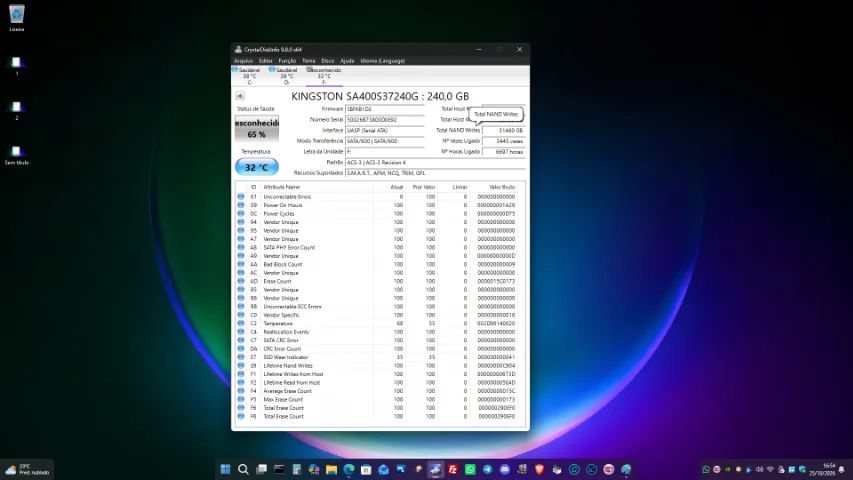Open the Windows Start menu
The image size is (853, 480).
(x=226, y=469)
